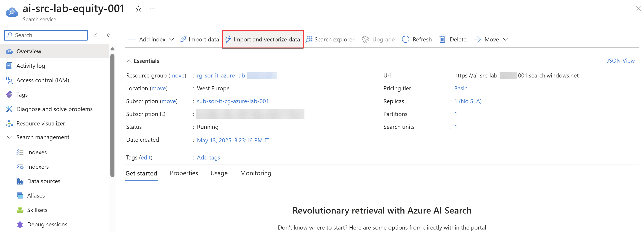The image size is (644, 232).
Task: Click the Import data toolbar button
Action: click(199, 39)
